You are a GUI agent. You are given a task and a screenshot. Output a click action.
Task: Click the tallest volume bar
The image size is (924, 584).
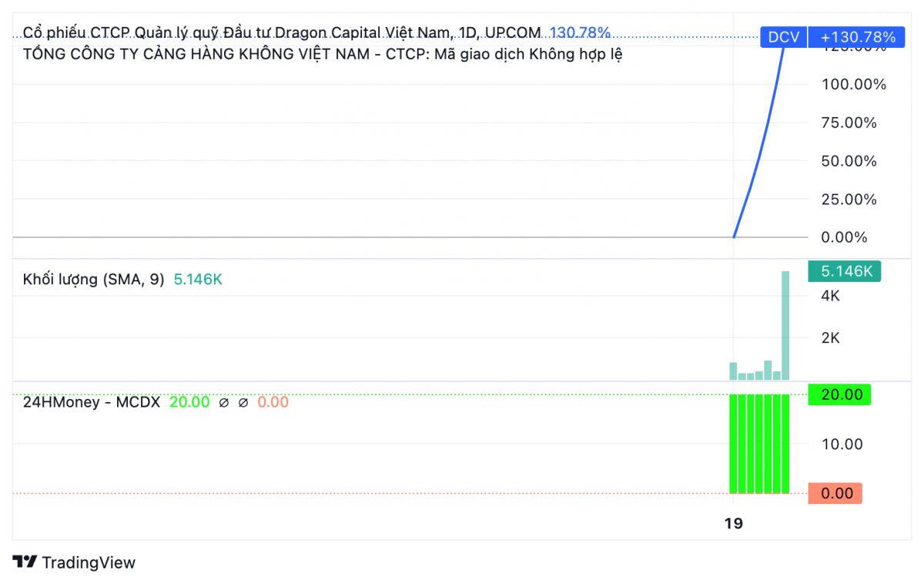click(785, 324)
